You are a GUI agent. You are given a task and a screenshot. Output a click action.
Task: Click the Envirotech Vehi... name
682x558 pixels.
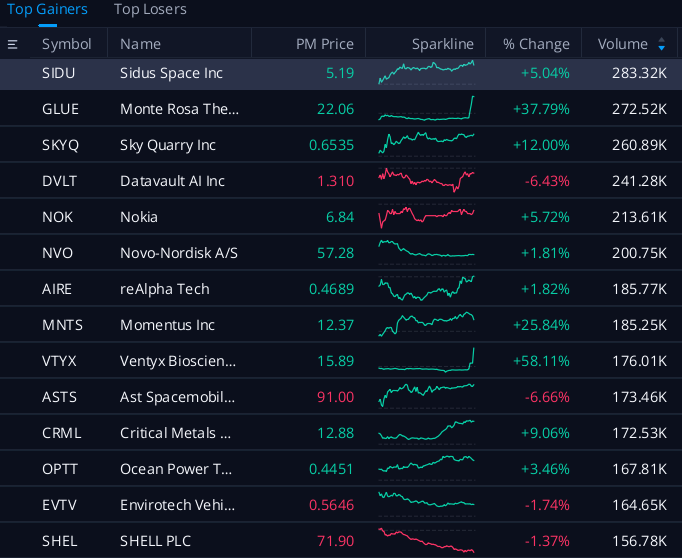177,505
